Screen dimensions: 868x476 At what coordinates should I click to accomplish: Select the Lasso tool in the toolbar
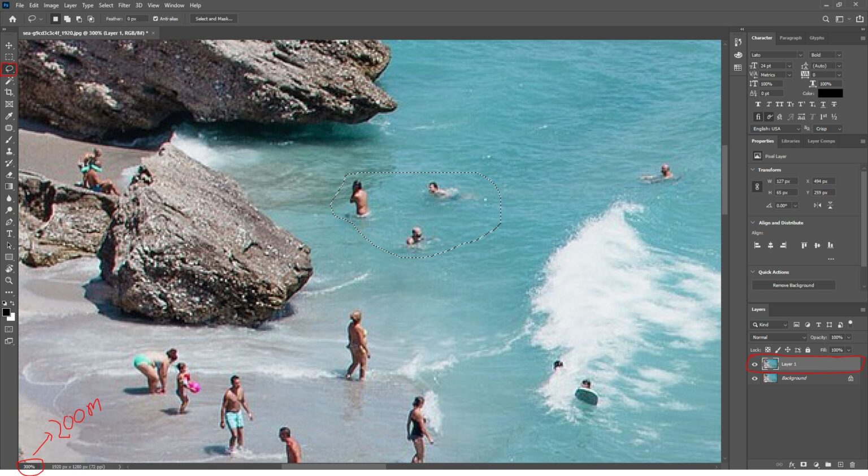coord(9,69)
